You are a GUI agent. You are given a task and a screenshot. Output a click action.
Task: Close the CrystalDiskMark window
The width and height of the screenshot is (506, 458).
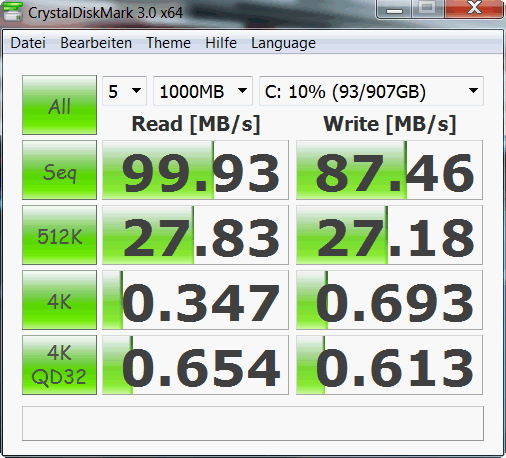coord(474,8)
